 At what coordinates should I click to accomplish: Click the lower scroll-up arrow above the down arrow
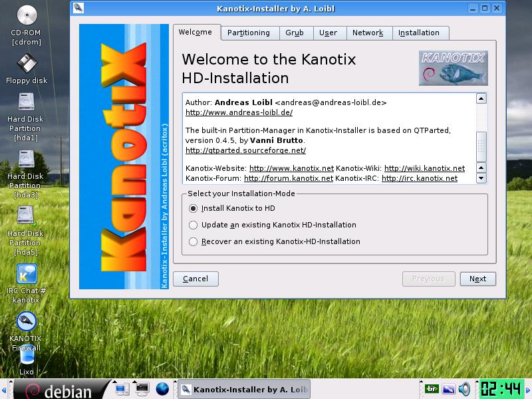click(x=481, y=168)
